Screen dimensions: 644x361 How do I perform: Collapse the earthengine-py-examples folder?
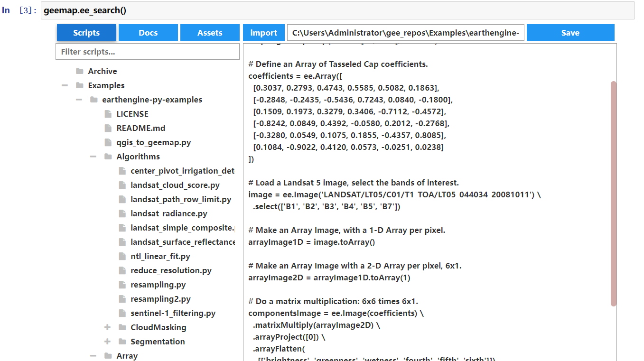point(79,100)
